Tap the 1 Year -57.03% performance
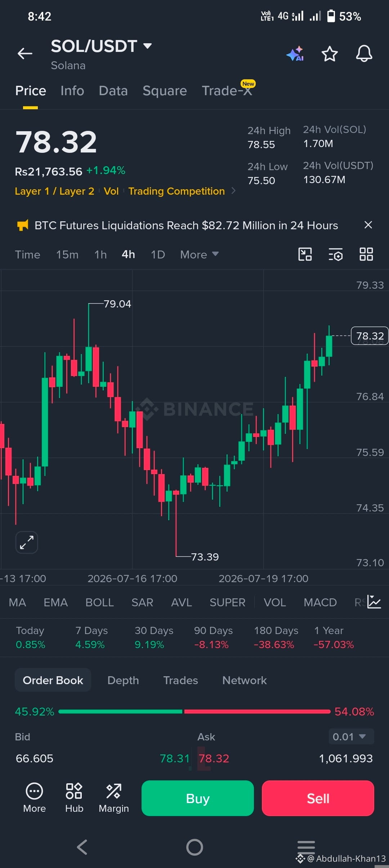The image size is (389, 868). coord(334,637)
